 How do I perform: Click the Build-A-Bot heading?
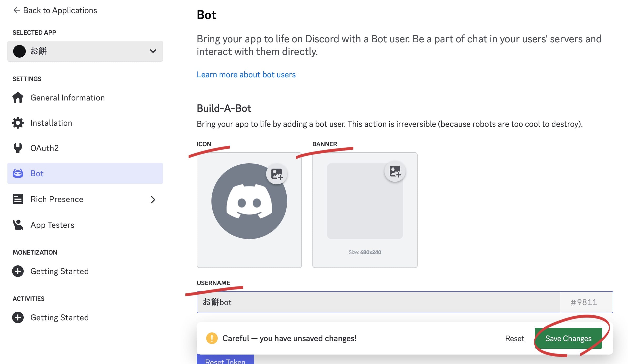coord(224,108)
